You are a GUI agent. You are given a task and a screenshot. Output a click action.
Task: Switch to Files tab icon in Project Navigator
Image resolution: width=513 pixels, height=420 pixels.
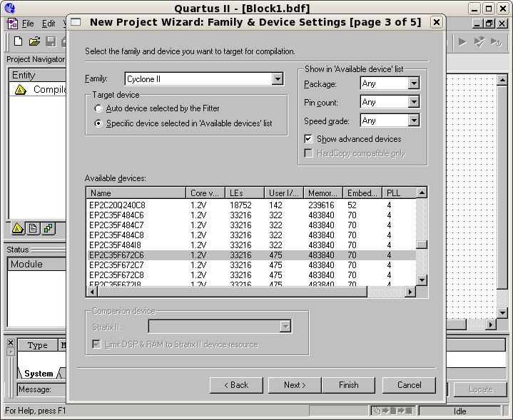[34, 229]
